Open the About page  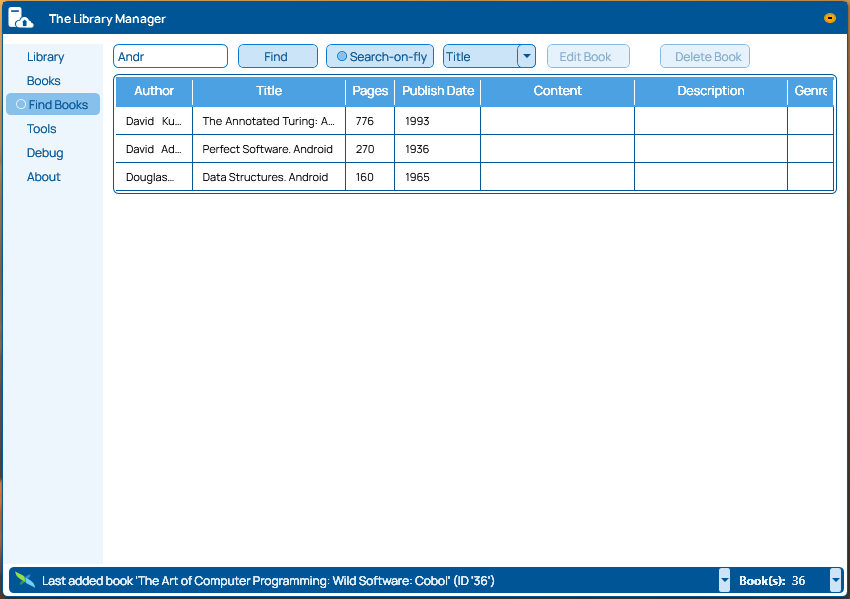43,176
